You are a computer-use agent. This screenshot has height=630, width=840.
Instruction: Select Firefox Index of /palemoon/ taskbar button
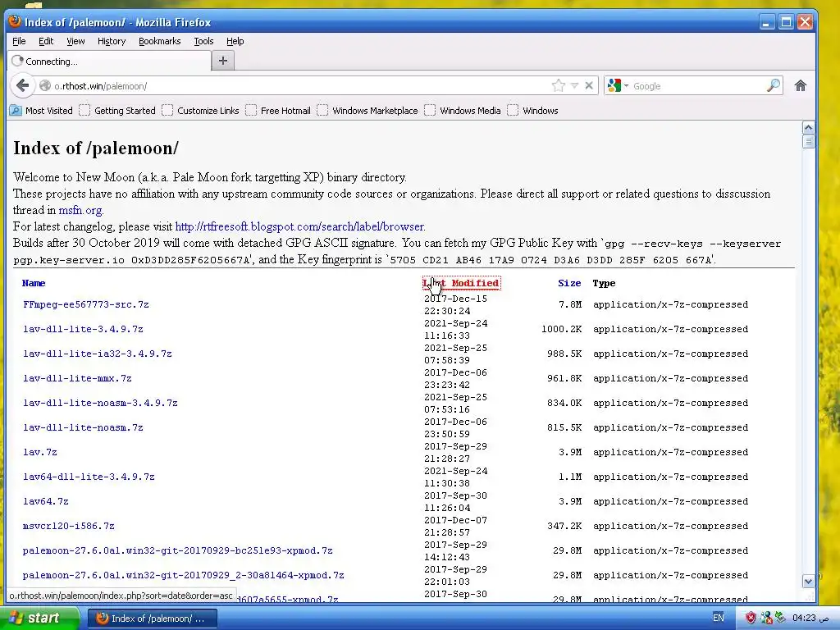pyautogui.click(x=152, y=619)
